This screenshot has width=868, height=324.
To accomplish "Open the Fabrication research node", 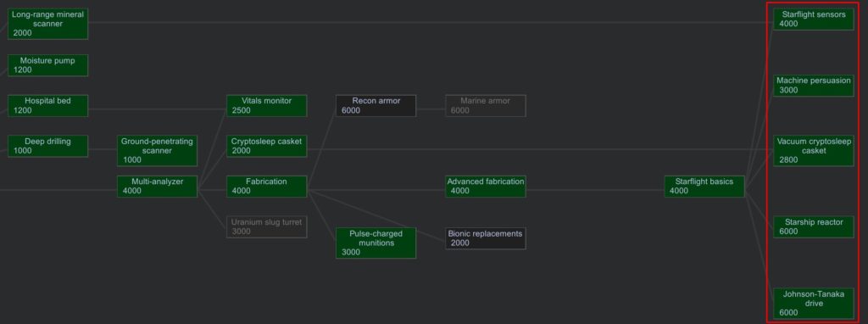I will [x=266, y=186].
